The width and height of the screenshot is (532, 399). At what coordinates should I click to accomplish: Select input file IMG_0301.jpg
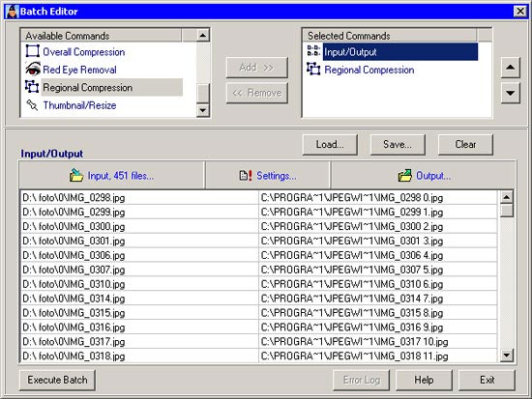pos(139,241)
